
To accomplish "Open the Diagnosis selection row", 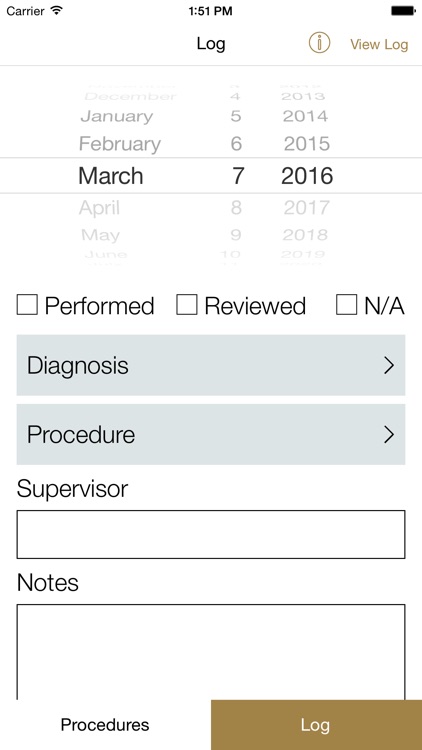I will click(211, 365).
